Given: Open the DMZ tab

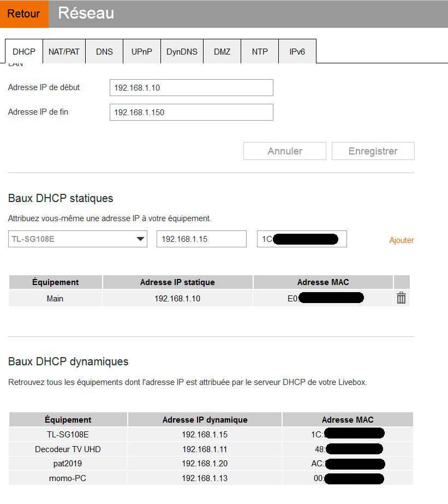Looking at the screenshot, I should click(x=222, y=52).
